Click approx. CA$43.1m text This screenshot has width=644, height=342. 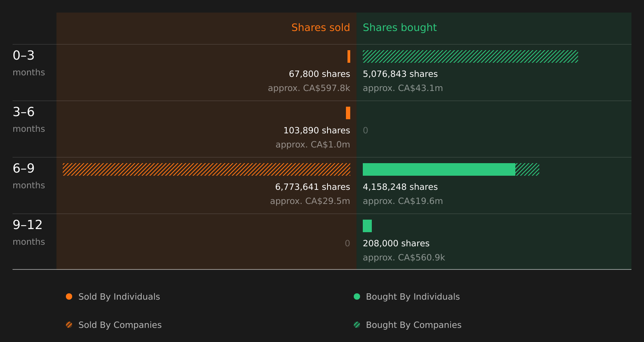[403, 88]
